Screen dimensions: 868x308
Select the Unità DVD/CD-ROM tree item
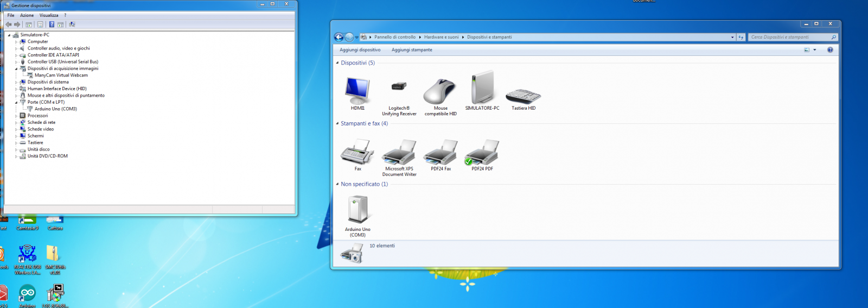click(x=48, y=156)
